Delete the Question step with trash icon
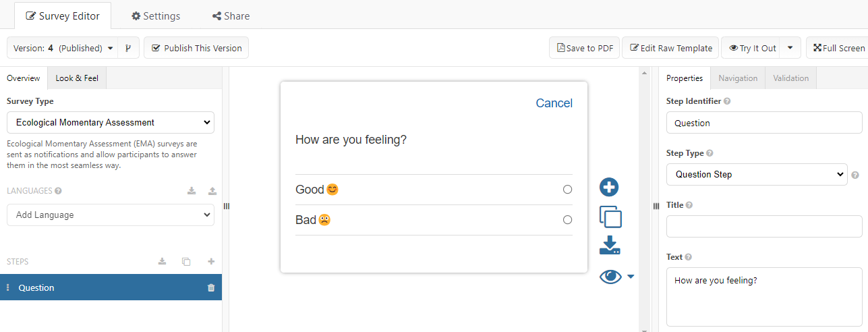Screen dimensions: 868x332 pos(211,287)
